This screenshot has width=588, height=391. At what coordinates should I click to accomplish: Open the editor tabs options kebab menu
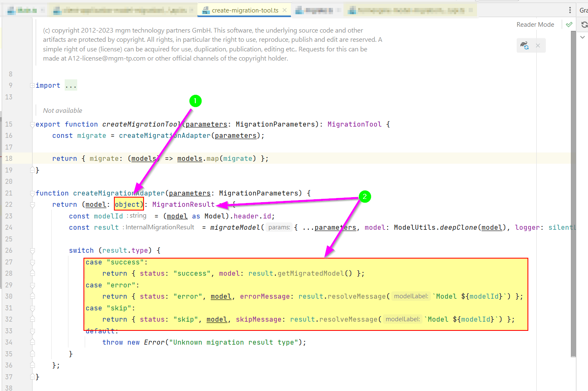[x=570, y=10]
